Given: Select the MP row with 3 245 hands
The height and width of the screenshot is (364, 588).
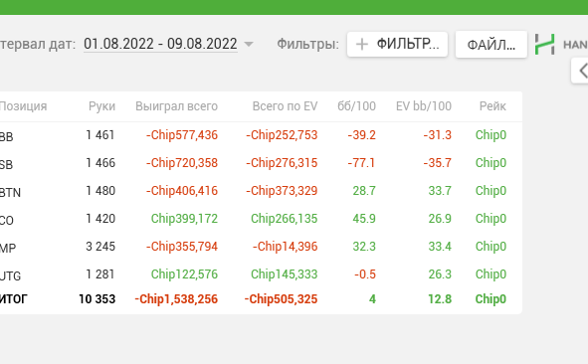Looking at the screenshot, I should tap(261, 247).
